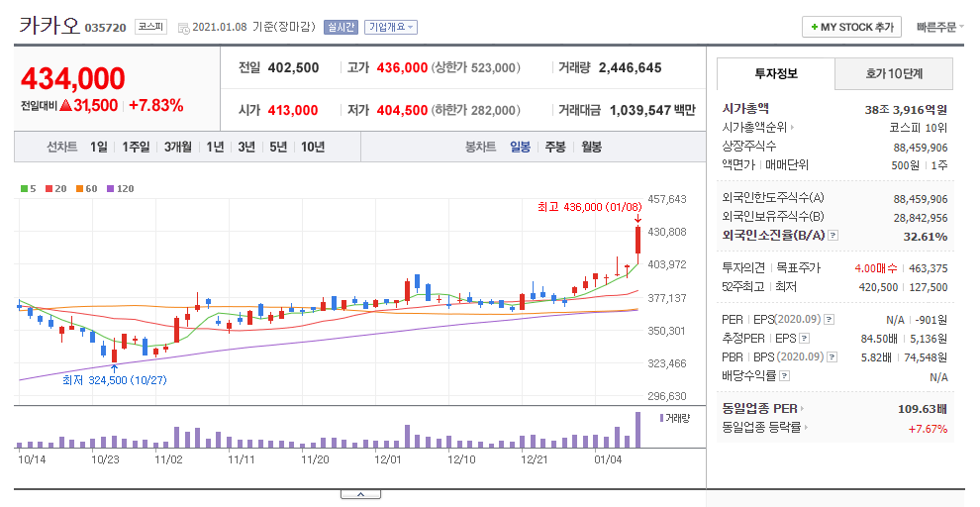The height and width of the screenshot is (507, 980).
Task: Click the purple 거래량 volume legend swatch
Action: 661,418
